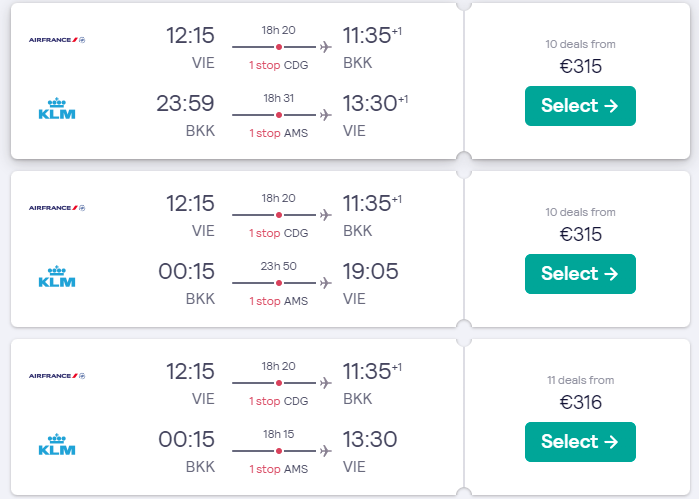Click KLM logo in third flight card
699x499 pixels.
pos(57,445)
